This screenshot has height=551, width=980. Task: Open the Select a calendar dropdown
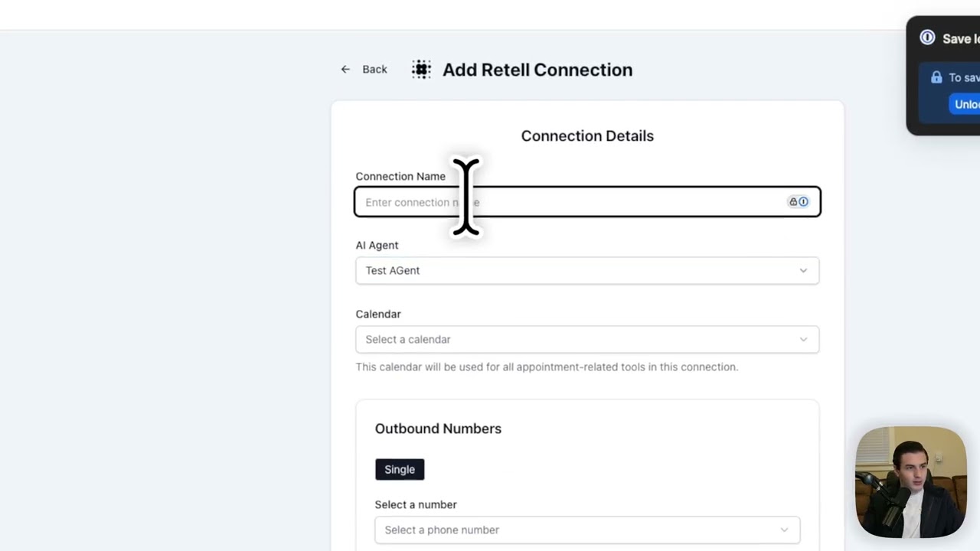pos(587,339)
